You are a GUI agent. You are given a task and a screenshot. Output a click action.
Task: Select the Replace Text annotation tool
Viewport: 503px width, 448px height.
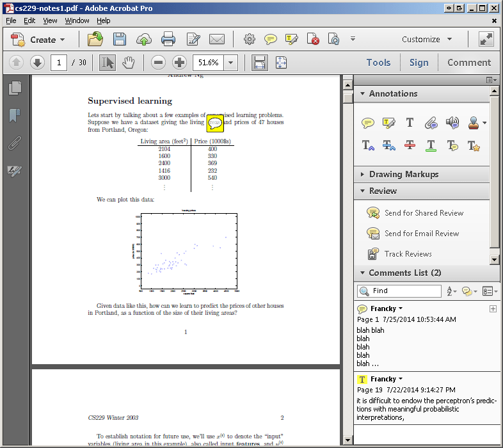coord(389,146)
